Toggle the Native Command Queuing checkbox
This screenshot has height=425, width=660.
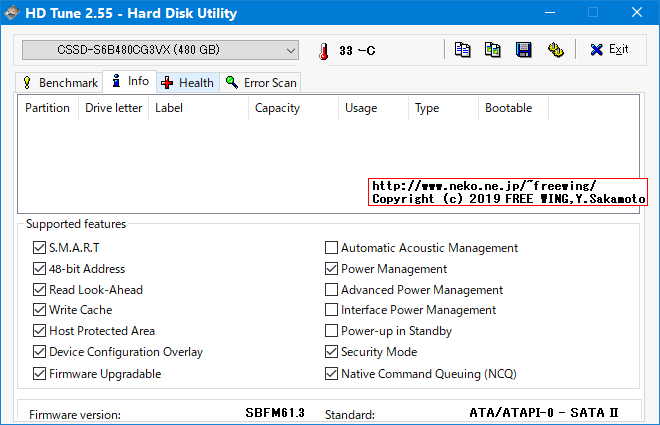tap(331, 374)
